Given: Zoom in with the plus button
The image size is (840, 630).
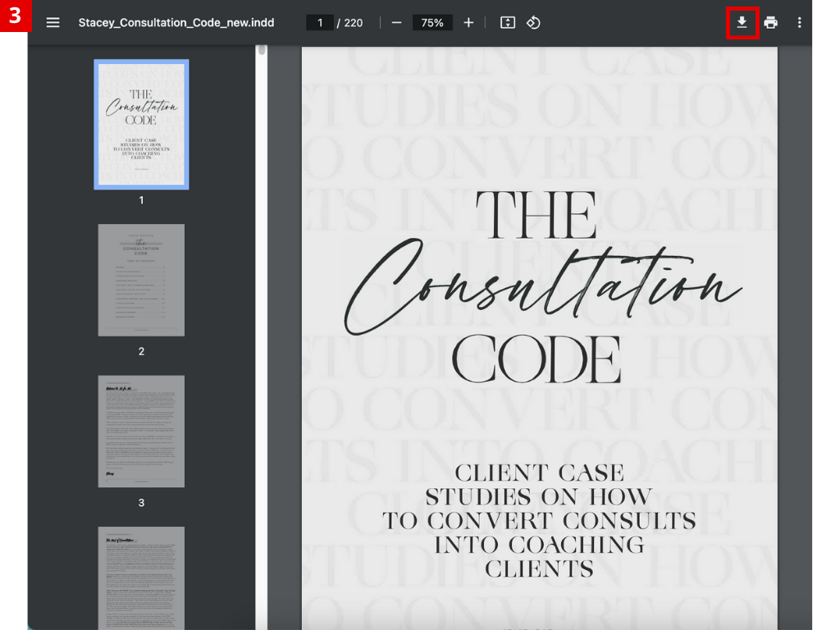Looking at the screenshot, I should 468,22.
